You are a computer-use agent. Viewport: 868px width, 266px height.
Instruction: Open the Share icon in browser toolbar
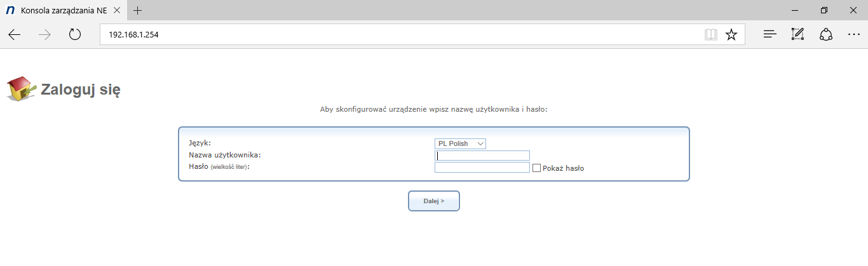click(826, 35)
